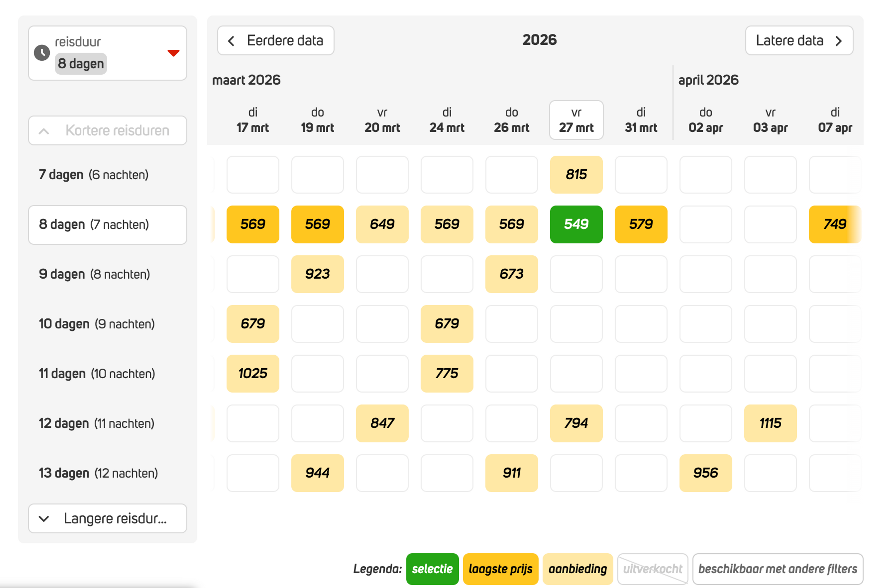Click the left chevron in Eerdere data

tap(231, 41)
